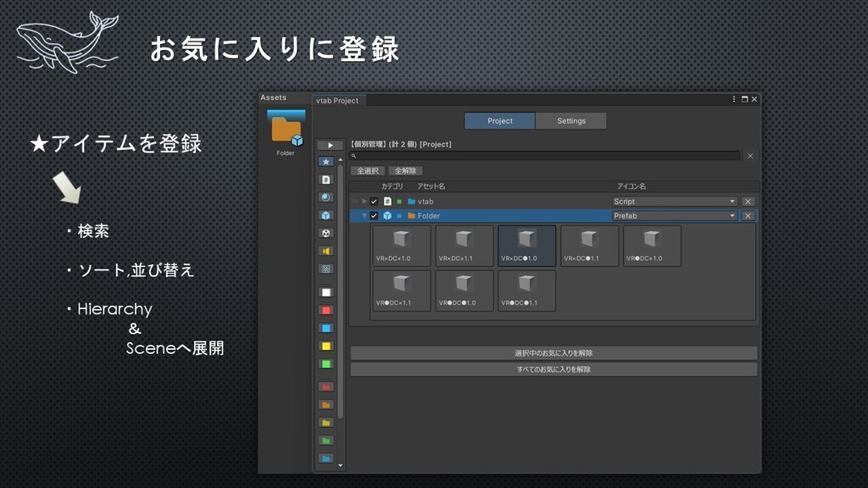
Task: Select the blue folder icon in the sidebar
Action: pyautogui.click(x=326, y=458)
